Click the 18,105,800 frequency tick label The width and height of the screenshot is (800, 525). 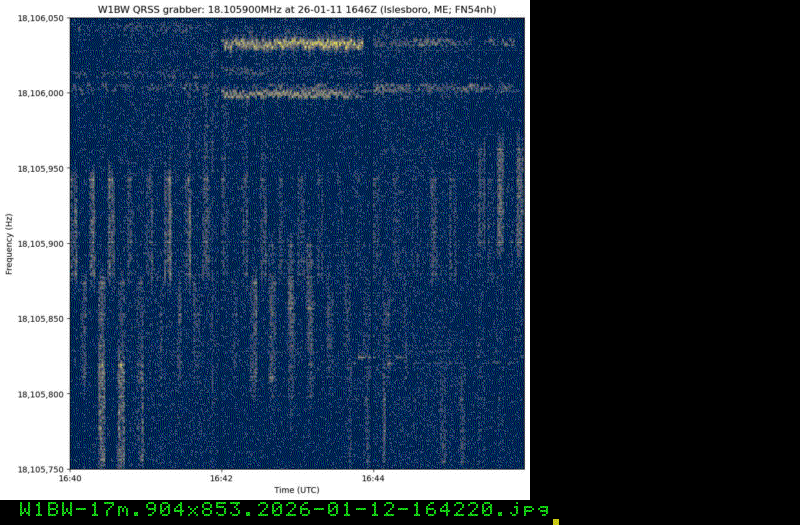tap(41, 394)
